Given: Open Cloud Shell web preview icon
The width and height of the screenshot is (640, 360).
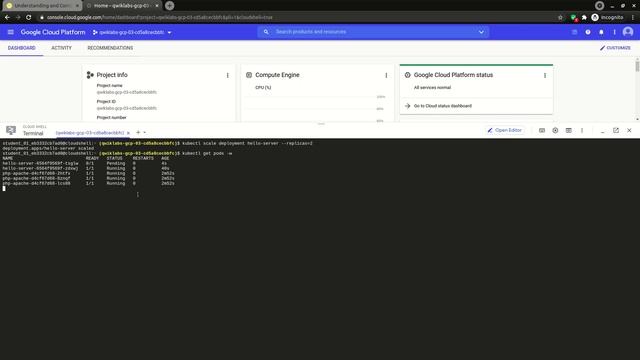Looking at the screenshot, I should [x=569, y=130].
